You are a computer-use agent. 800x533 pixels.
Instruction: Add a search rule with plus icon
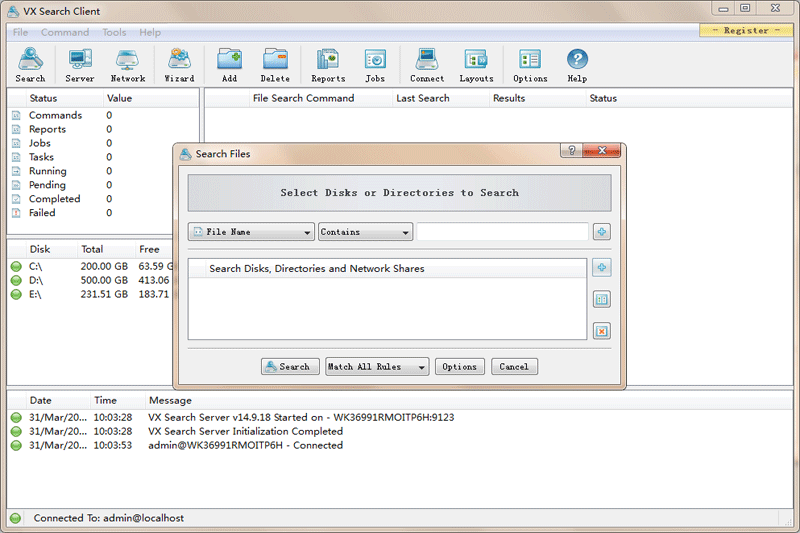click(x=602, y=232)
